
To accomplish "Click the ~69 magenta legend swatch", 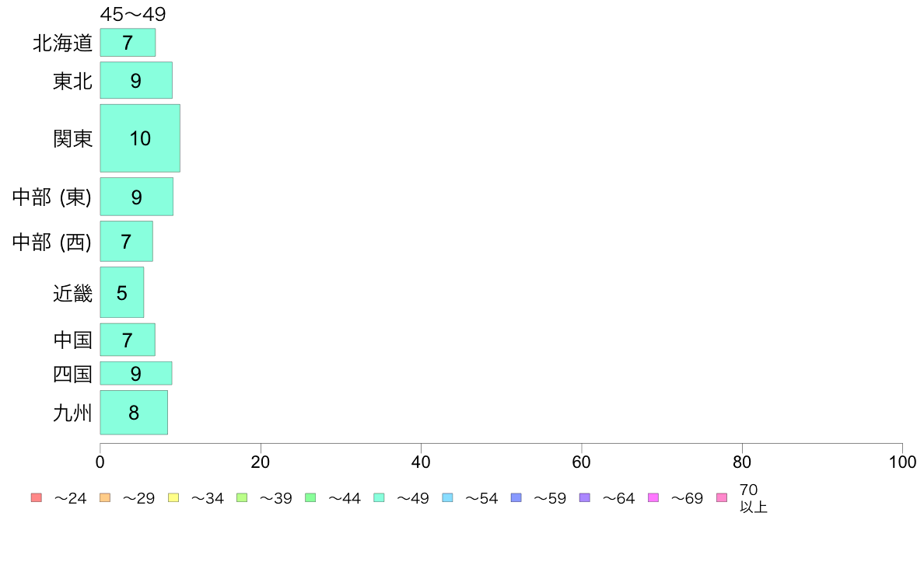I will (653, 497).
